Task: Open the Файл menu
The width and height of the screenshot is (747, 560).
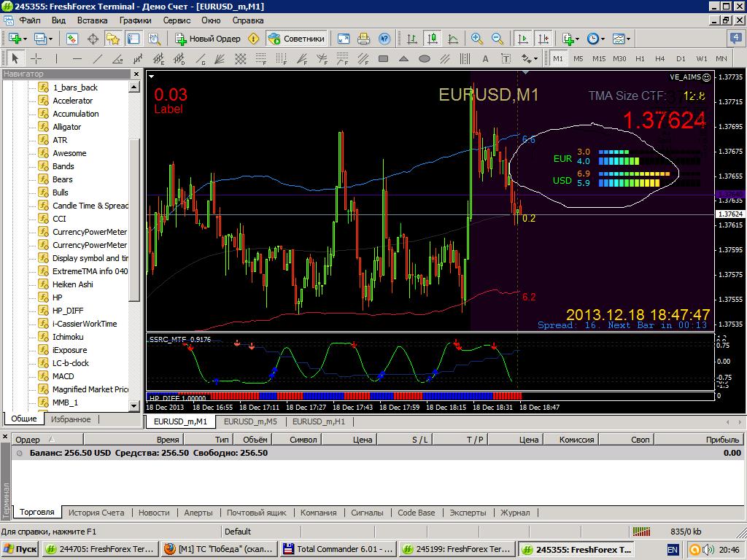Action: coord(29,20)
